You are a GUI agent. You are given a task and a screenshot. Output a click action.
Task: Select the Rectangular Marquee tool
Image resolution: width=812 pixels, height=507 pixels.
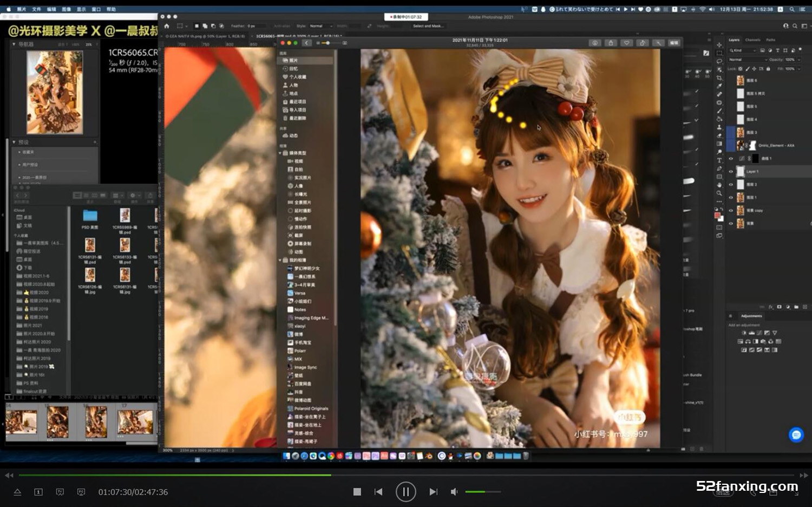point(719,53)
